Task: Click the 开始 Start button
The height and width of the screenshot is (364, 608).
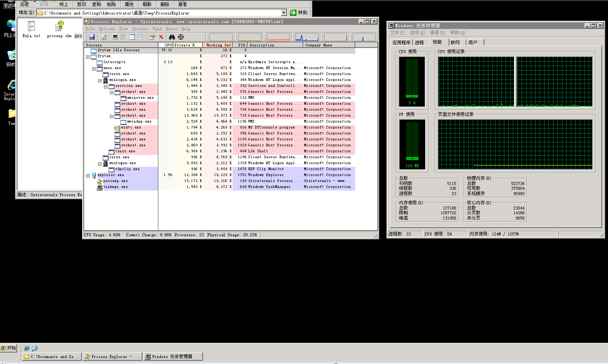Action: click(9, 348)
